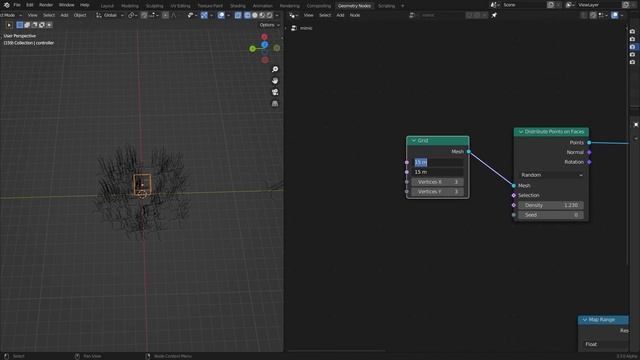
Task: Toggle proportional editing in viewport
Action: click(165, 15)
